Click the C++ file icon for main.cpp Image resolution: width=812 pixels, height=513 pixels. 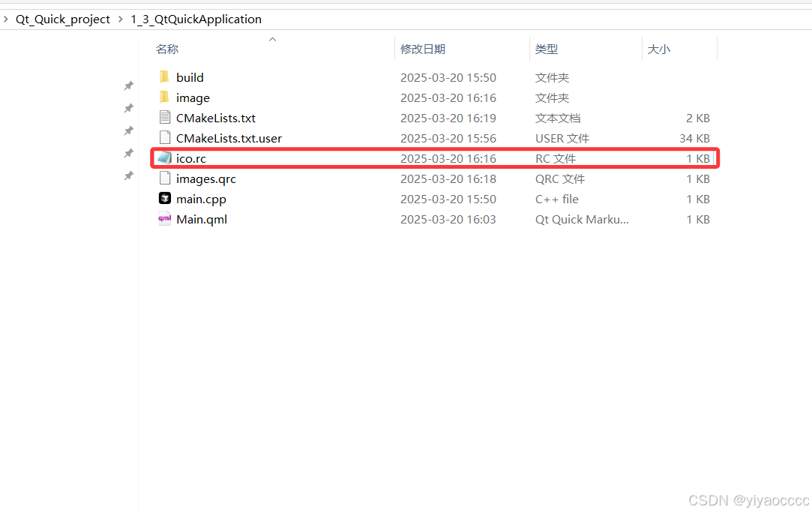163,199
